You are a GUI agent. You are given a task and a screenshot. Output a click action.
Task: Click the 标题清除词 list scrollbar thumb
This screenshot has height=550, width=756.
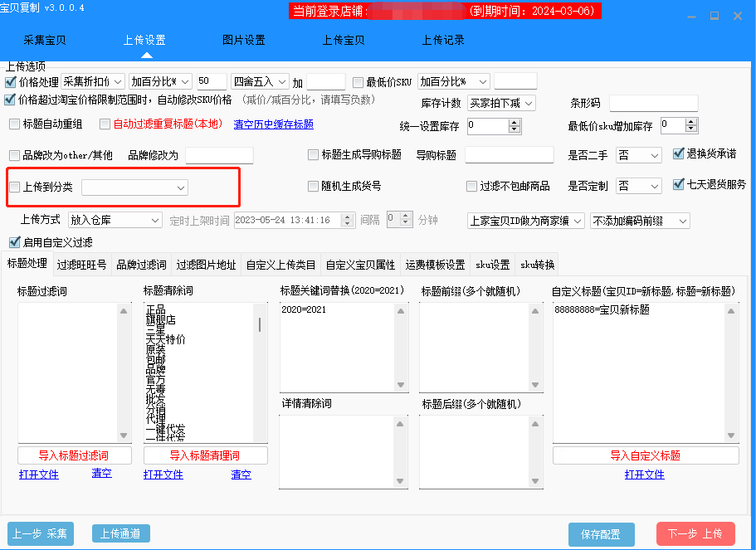(260, 325)
